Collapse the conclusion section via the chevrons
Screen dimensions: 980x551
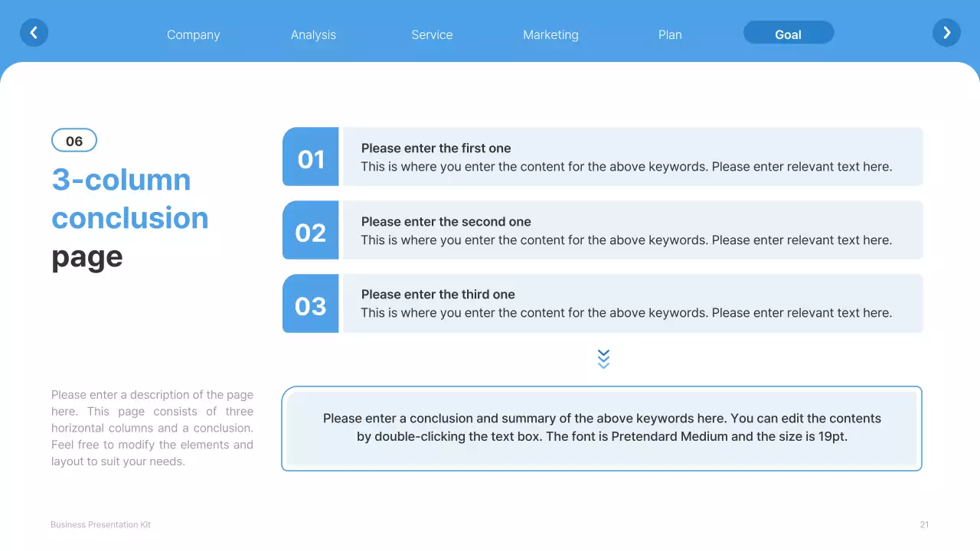pos(603,358)
